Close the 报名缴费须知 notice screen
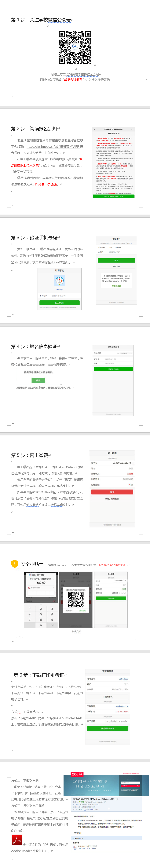This screenshot has width=150, height=868. click(94, 129)
